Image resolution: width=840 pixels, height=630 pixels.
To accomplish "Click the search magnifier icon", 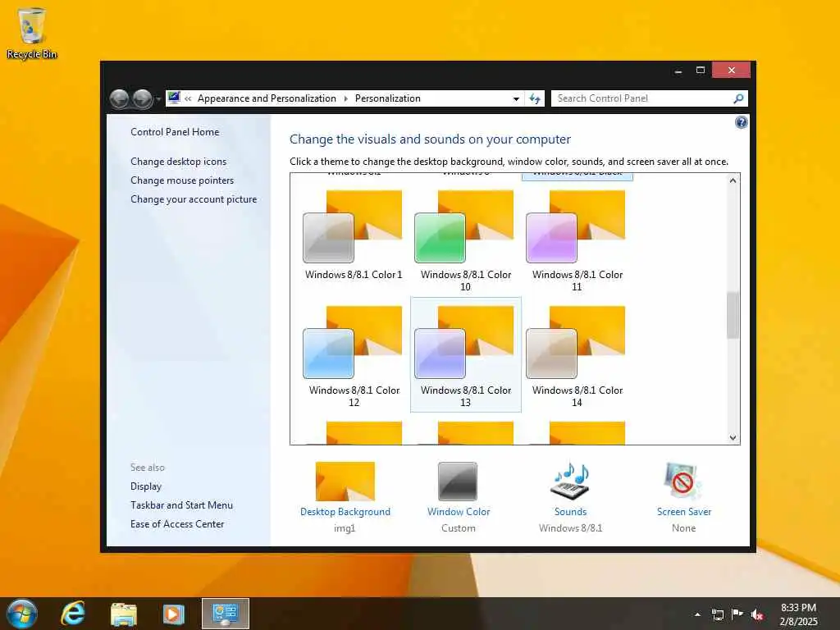I will click(x=739, y=98).
